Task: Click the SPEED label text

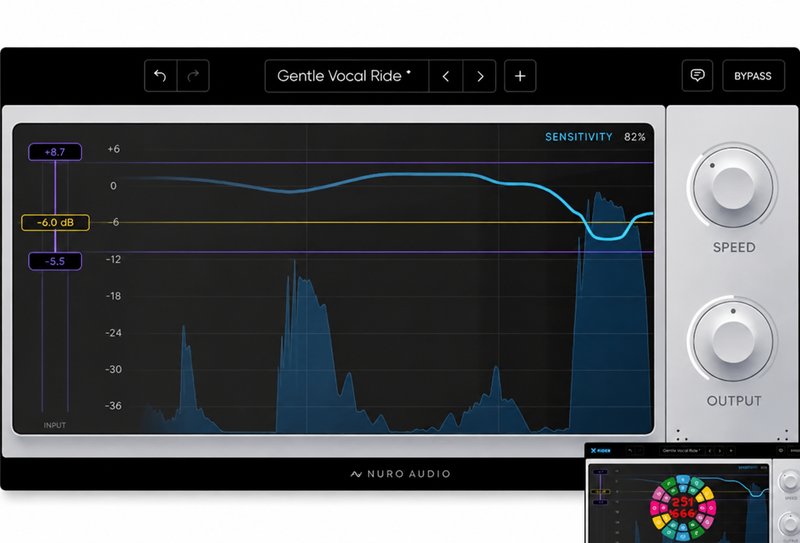Action: [x=734, y=248]
